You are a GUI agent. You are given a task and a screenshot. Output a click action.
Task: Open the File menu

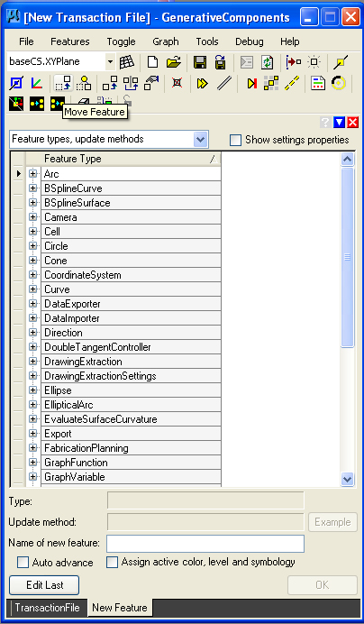tap(26, 41)
